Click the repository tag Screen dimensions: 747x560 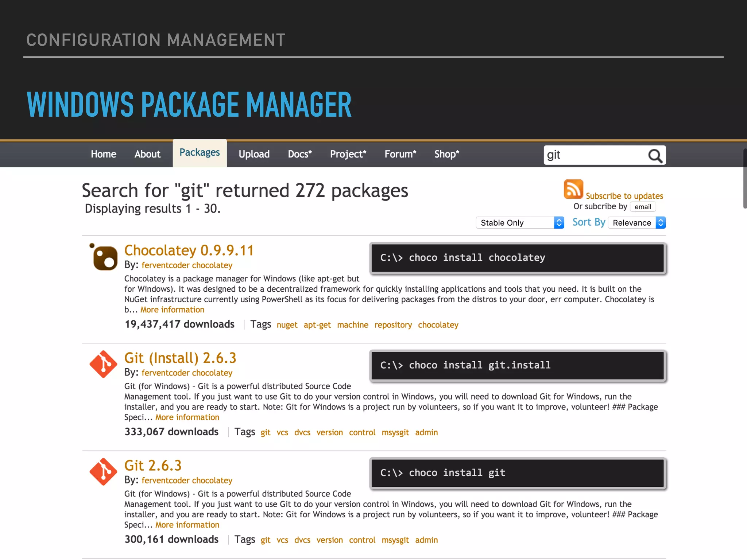point(393,325)
